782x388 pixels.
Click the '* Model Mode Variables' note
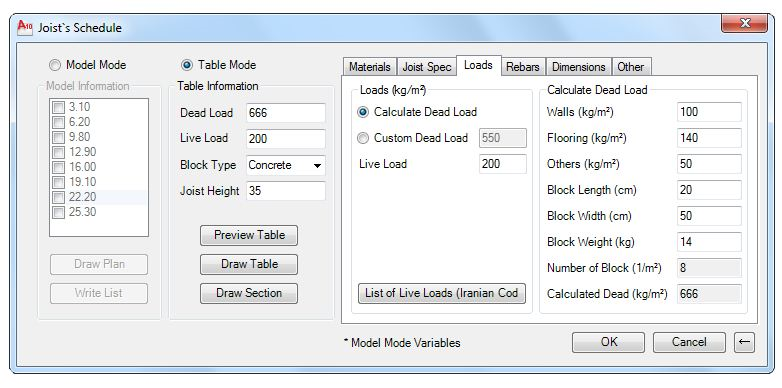point(402,343)
